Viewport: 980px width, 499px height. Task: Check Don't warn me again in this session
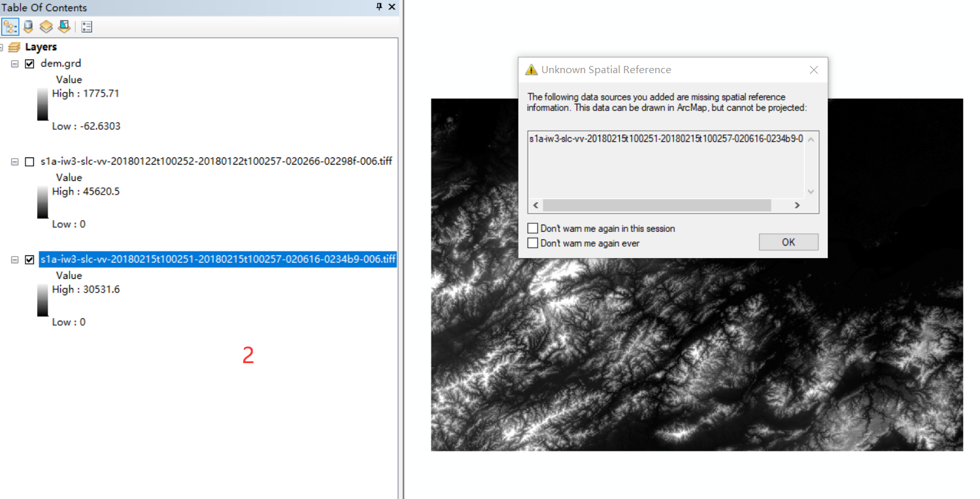[x=533, y=228]
